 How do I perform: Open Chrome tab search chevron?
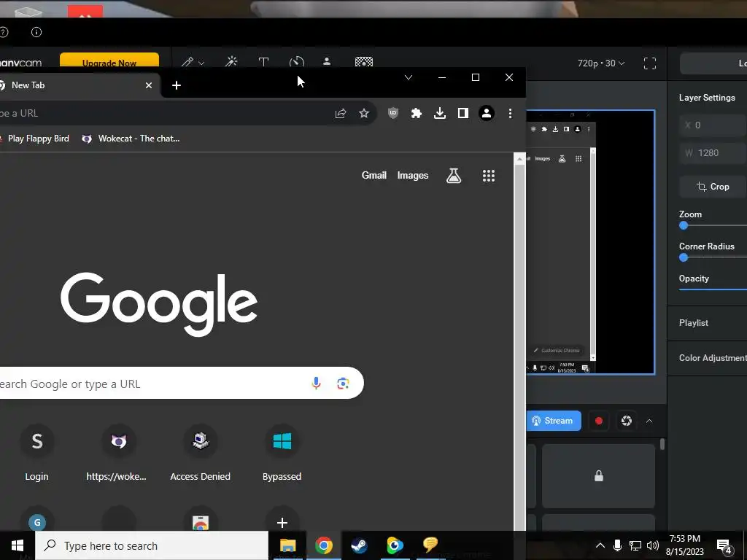(x=409, y=77)
